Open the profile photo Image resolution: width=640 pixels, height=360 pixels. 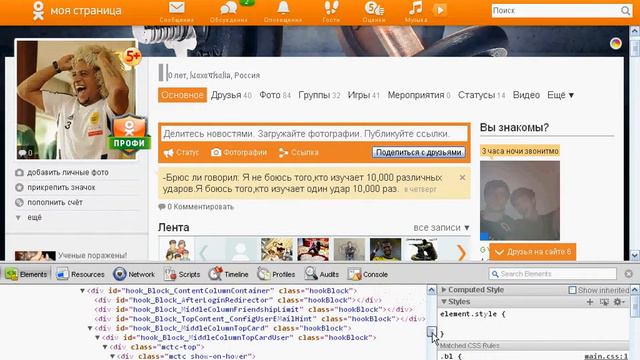[76, 100]
